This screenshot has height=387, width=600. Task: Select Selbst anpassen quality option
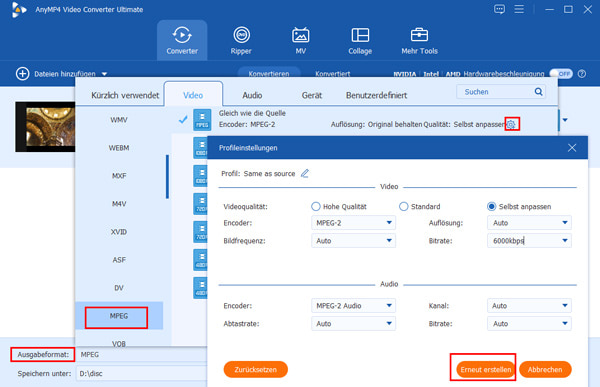(x=492, y=207)
